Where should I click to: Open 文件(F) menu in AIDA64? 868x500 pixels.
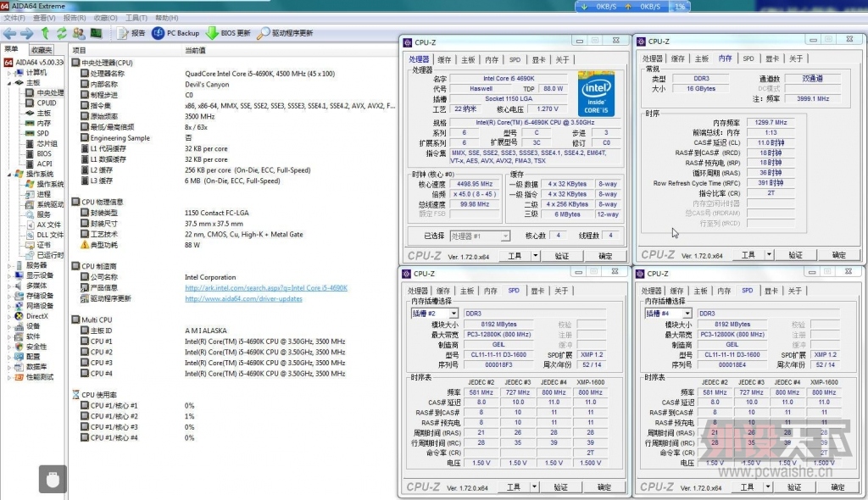pos(14,18)
